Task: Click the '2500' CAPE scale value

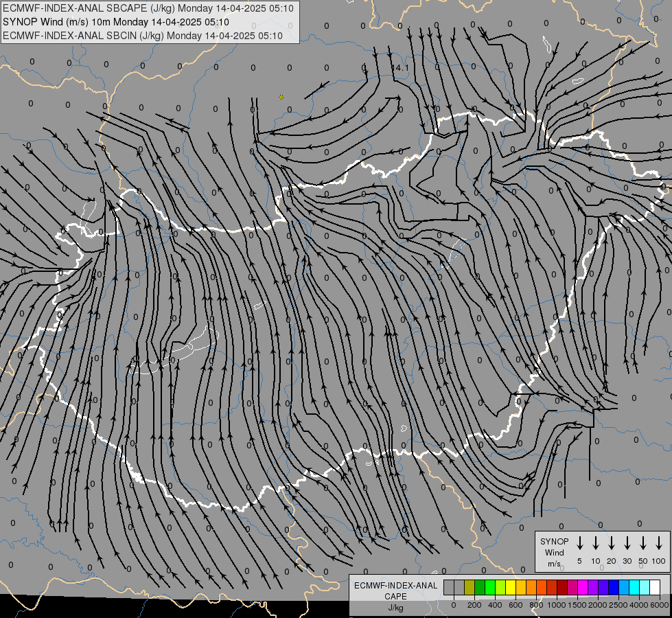Action: coord(618,605)
